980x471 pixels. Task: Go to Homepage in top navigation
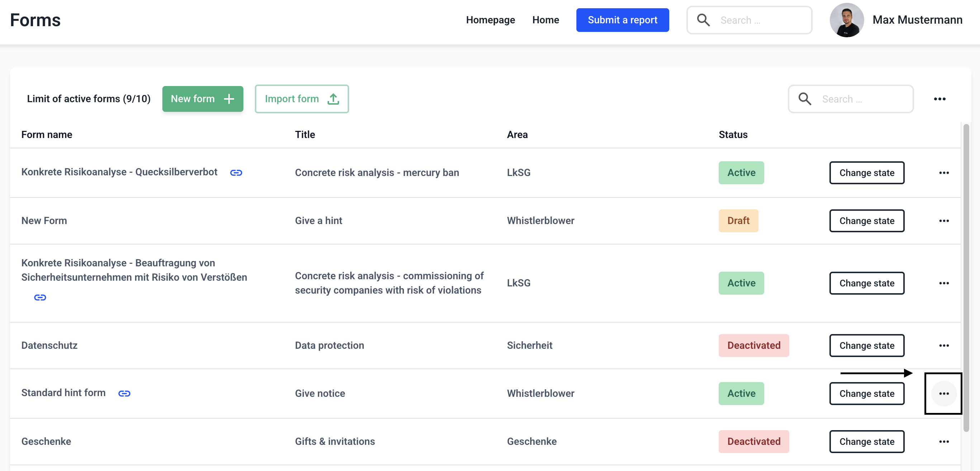[x=490, y=20]
